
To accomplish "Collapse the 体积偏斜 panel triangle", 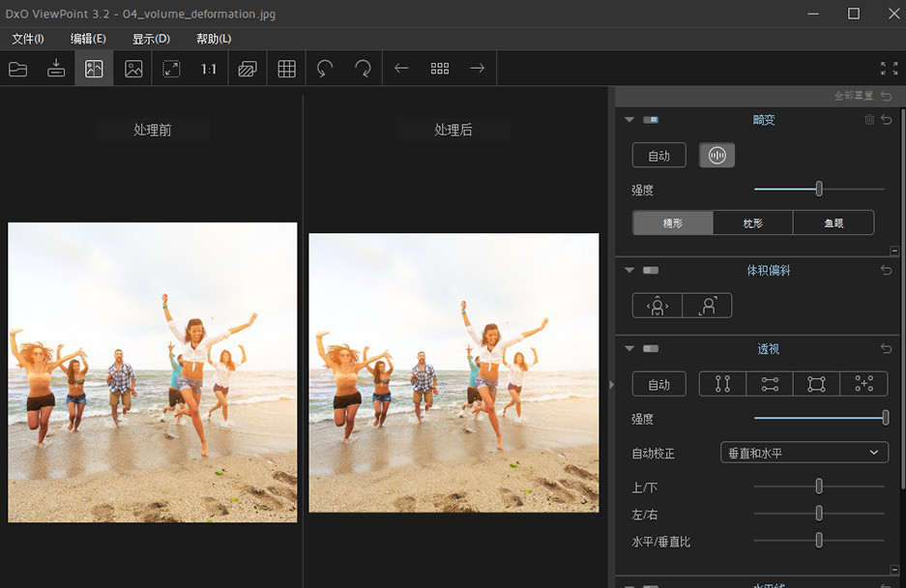I will (629, 270).
